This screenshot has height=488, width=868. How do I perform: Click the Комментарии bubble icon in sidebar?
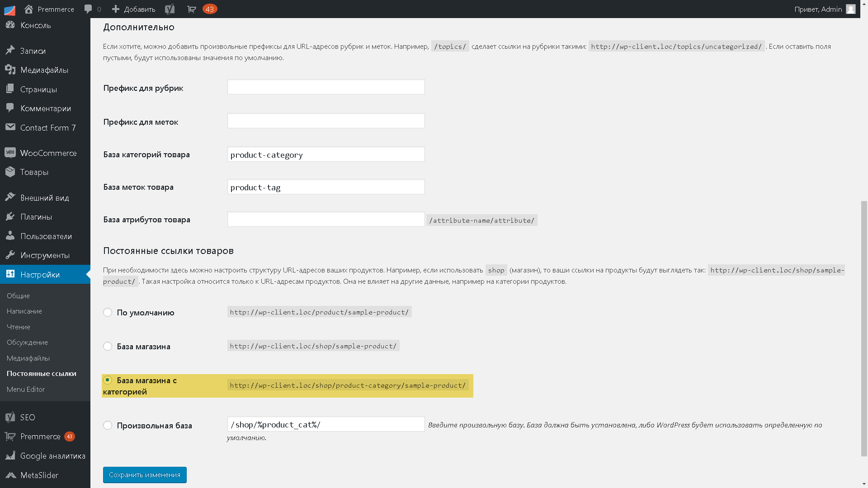click(10, 108)
